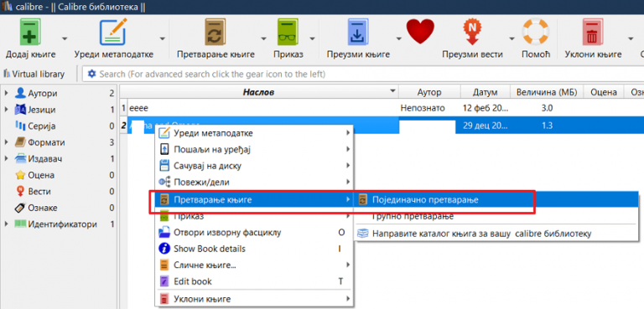644x309 pixels.
Task: Click Оцена star icon in tag browser
Action: point(20,175)
